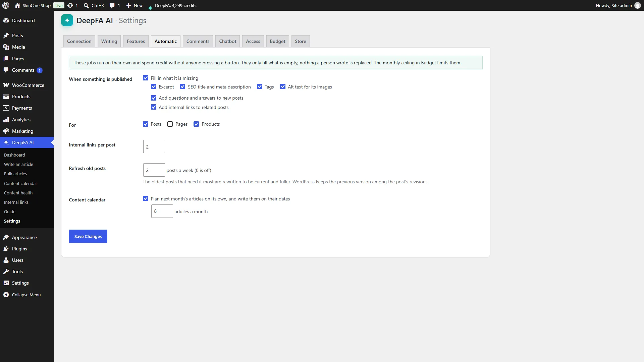Toggle Add internal links to related posts

(154, 107)
